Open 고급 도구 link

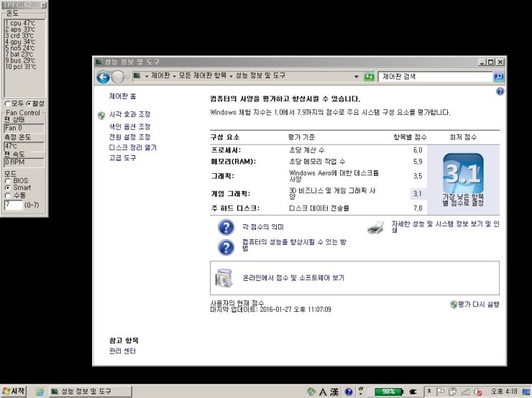coord(122,157)
